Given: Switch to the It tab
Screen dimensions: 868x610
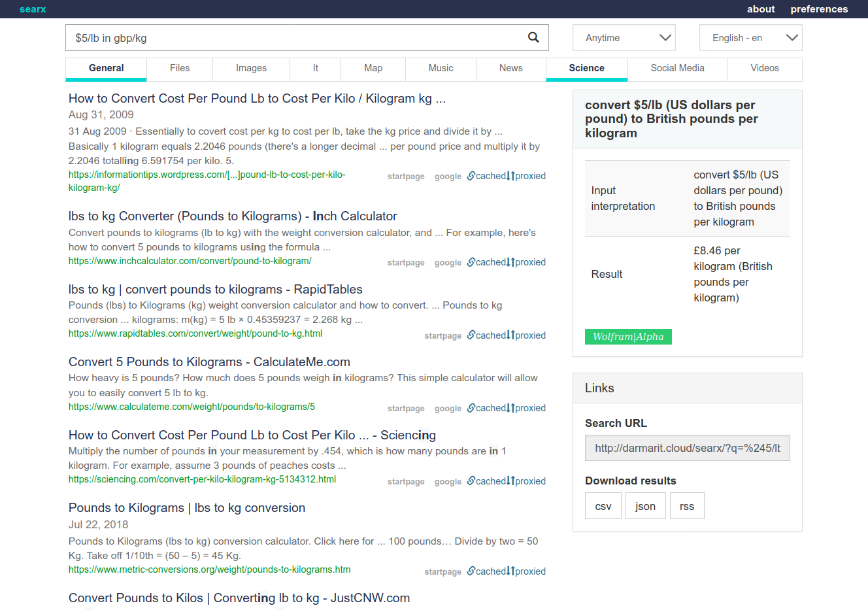Looking at the screenshot, I should click(315, 69).
